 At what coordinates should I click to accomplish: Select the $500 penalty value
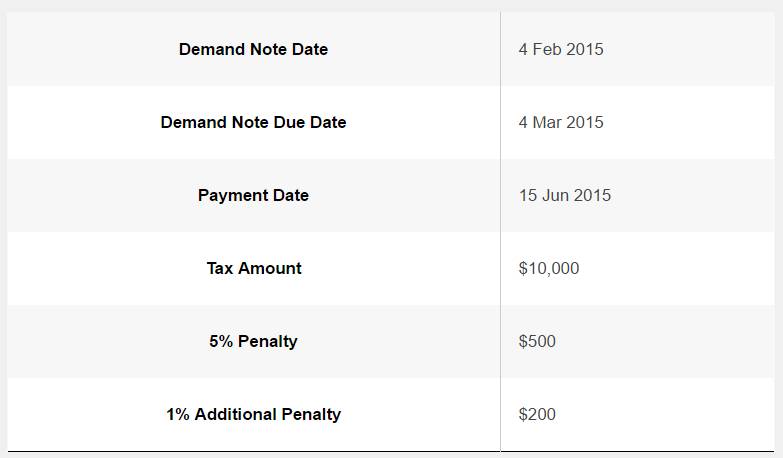pyautogui.click(x=537, y=341)
